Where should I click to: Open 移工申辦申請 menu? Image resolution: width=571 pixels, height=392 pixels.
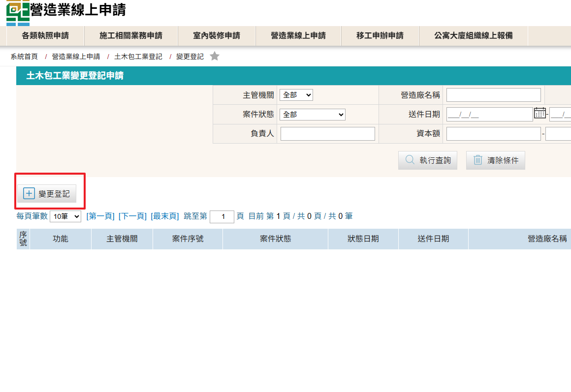tap(380, 35)
